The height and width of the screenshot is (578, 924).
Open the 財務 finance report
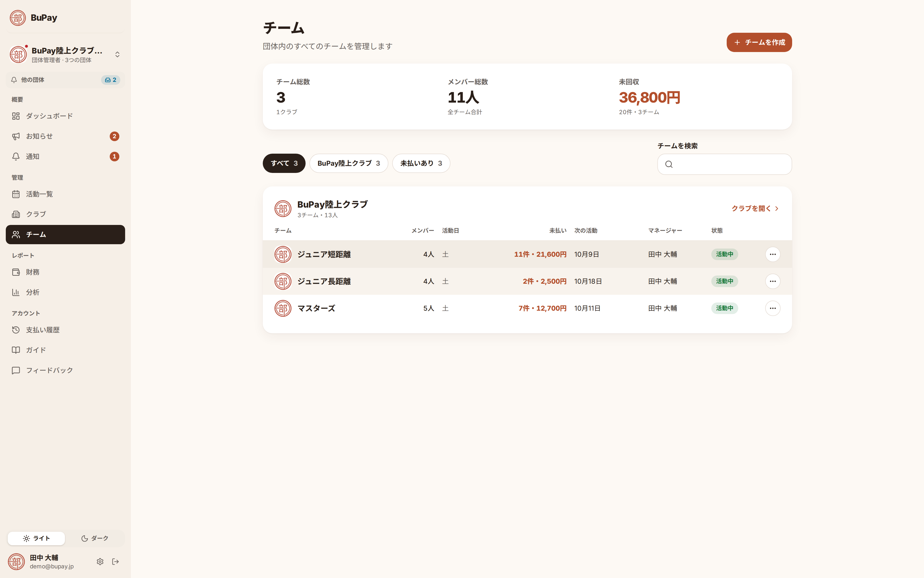[x=65, y=272]
